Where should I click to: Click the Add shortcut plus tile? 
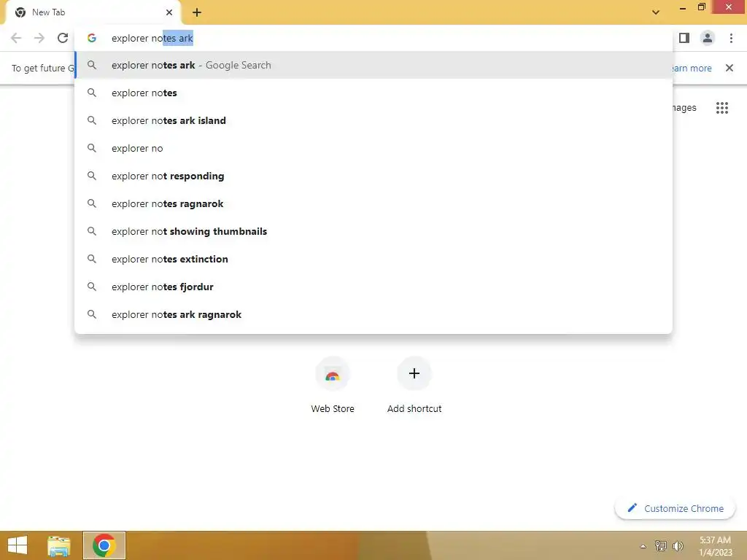414,385
